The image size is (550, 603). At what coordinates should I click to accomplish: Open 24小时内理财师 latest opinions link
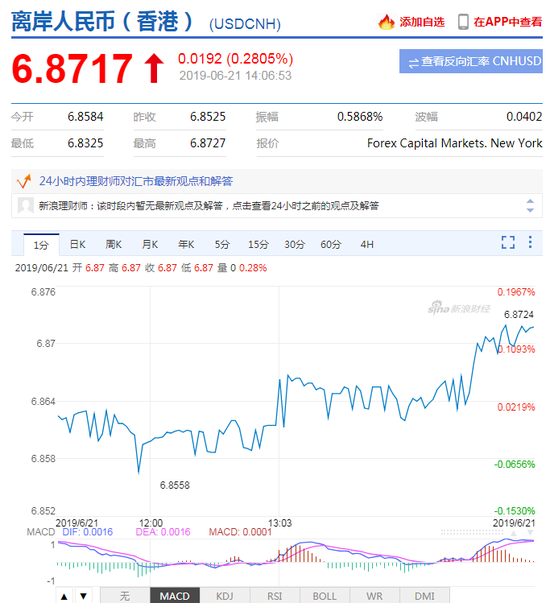point(136,181)
